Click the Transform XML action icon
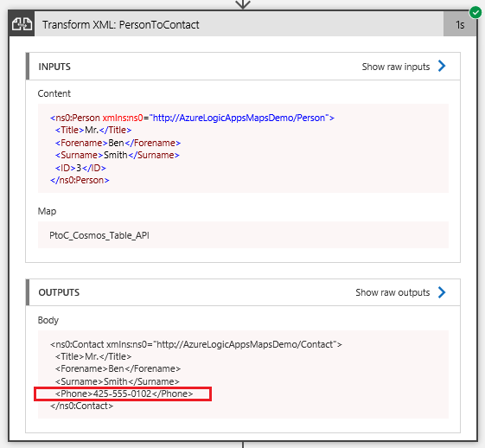Screen dimensions: 485x448 (x=22, y=24)
